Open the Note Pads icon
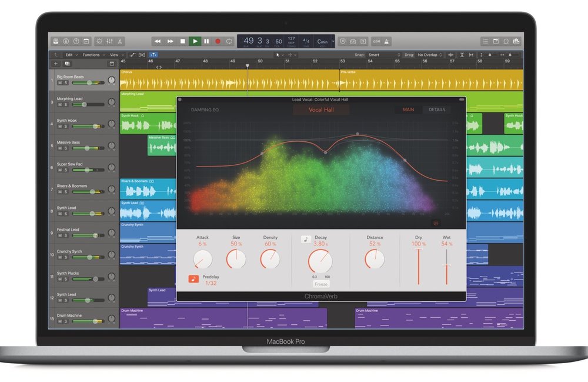 [496, 41]
